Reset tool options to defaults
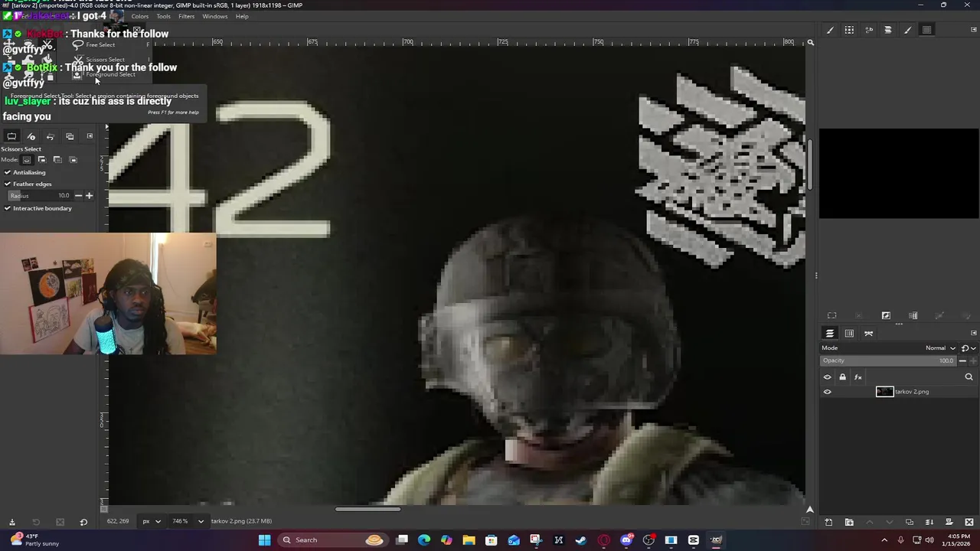The height and width of the screenshot is (551, 980). (83, 522)
